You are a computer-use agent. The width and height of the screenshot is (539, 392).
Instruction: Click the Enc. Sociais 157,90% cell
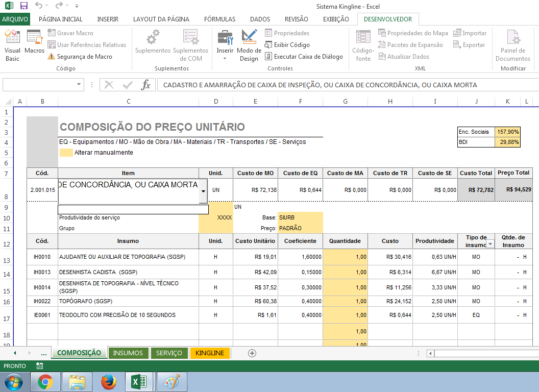pyautogui.click(x=507, y=132)
